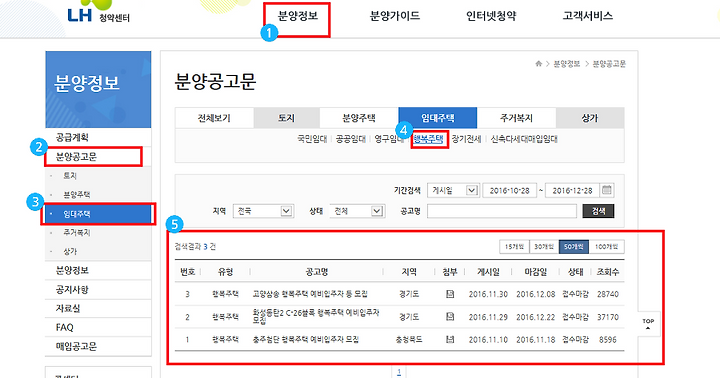This screenshot has height=378, width=720.
Task: Open the 고객서비스 top menu
Action: coord(588,16)
